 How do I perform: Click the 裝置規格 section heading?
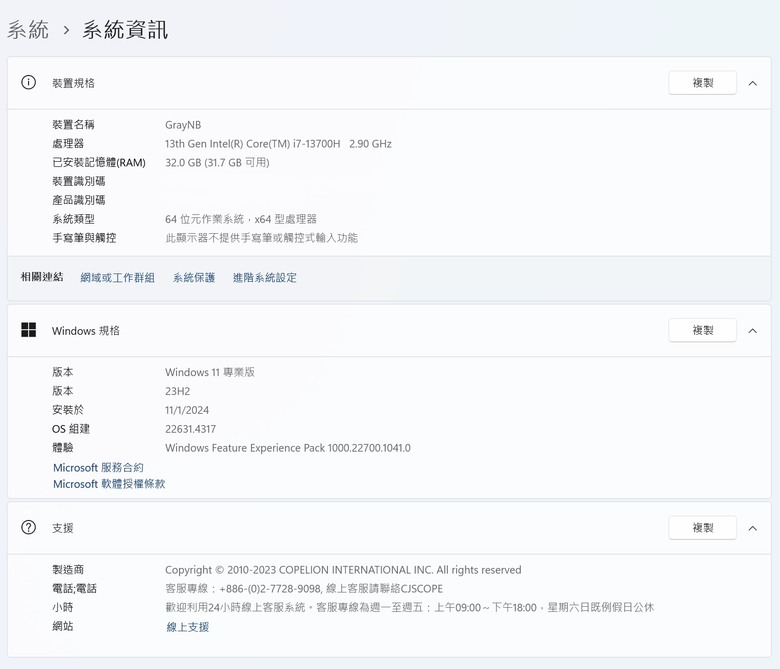[x=73, y=83]
